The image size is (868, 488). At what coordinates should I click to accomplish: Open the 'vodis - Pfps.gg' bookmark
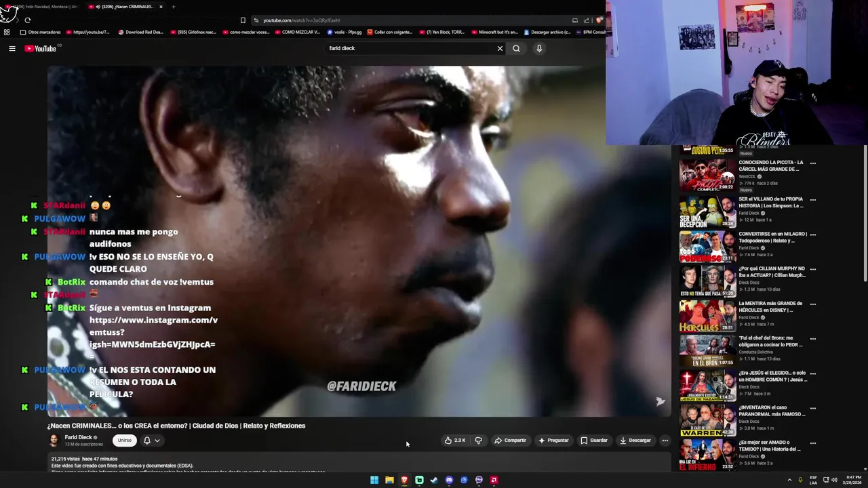pos(344,32)
